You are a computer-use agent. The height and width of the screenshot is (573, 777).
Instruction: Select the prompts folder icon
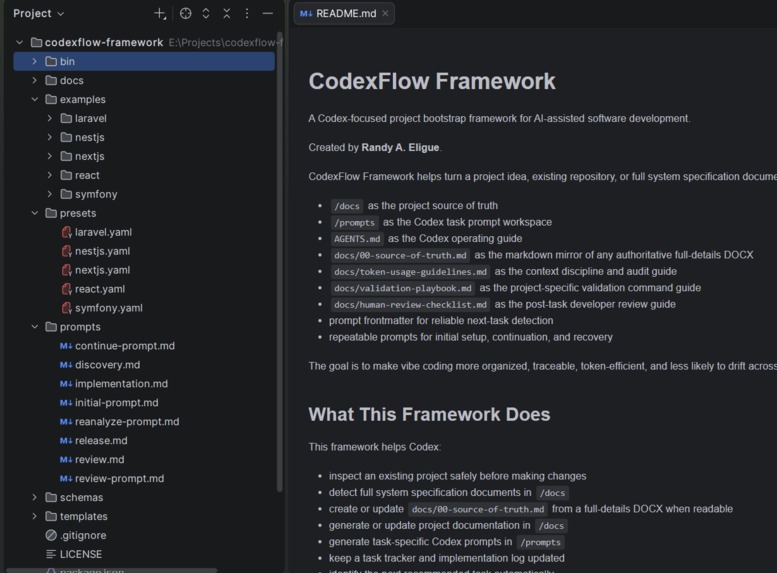[x=51, y=327]
